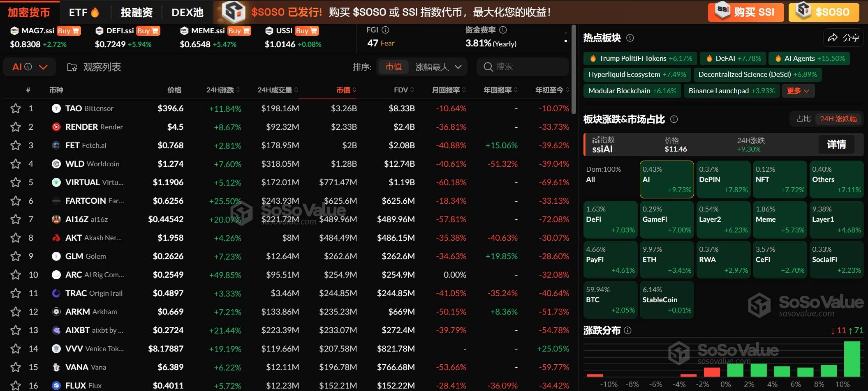Screen dimensions: 868x391
Task: Show sector change & share info icon
Action: (x=674, y=119)
